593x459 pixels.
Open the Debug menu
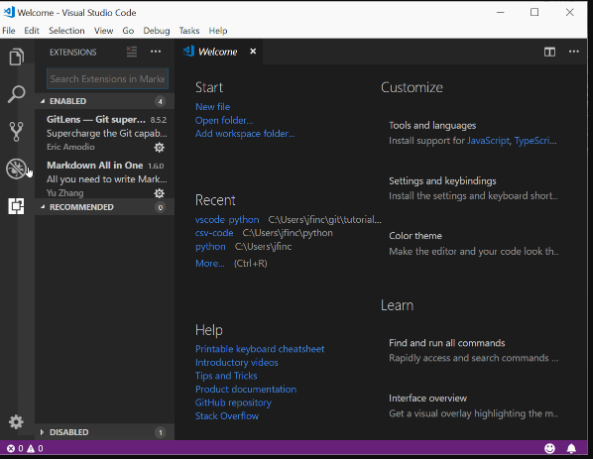click(157, 31)
